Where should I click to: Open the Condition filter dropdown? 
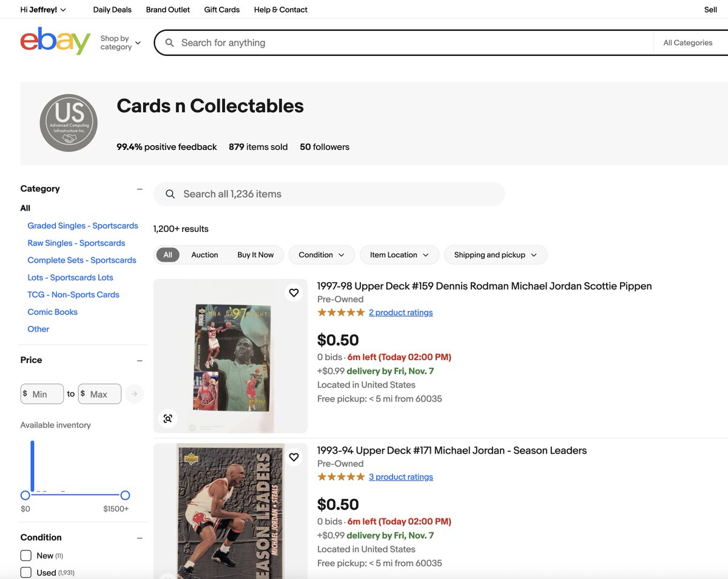pos(322,255)
